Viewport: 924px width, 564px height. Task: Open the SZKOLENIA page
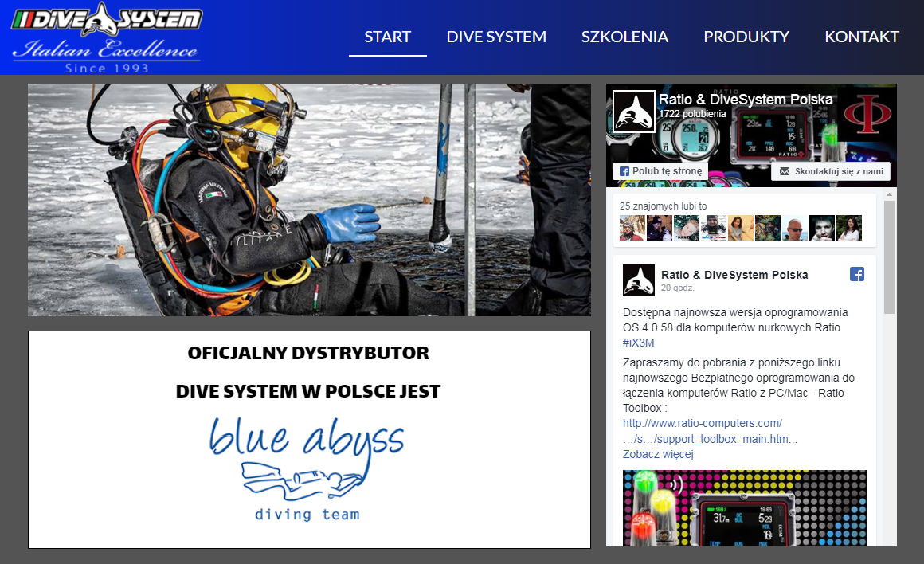coord(624,37)
